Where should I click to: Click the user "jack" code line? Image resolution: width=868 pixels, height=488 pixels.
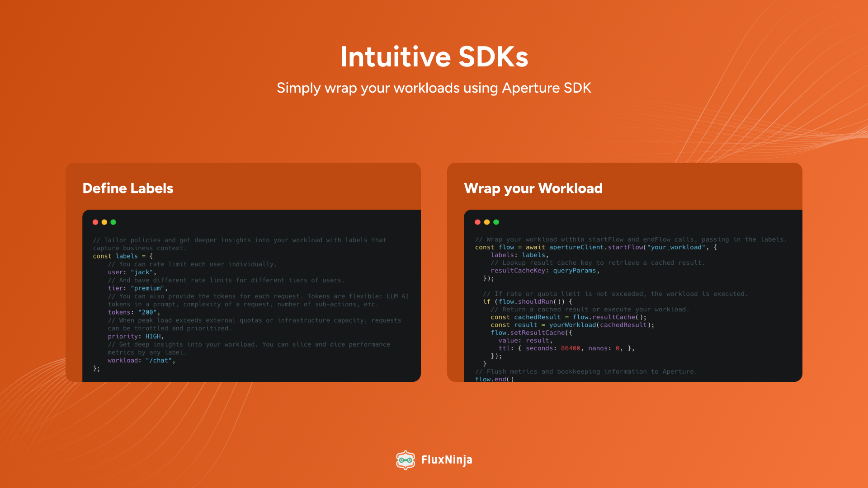coord(132,272)
